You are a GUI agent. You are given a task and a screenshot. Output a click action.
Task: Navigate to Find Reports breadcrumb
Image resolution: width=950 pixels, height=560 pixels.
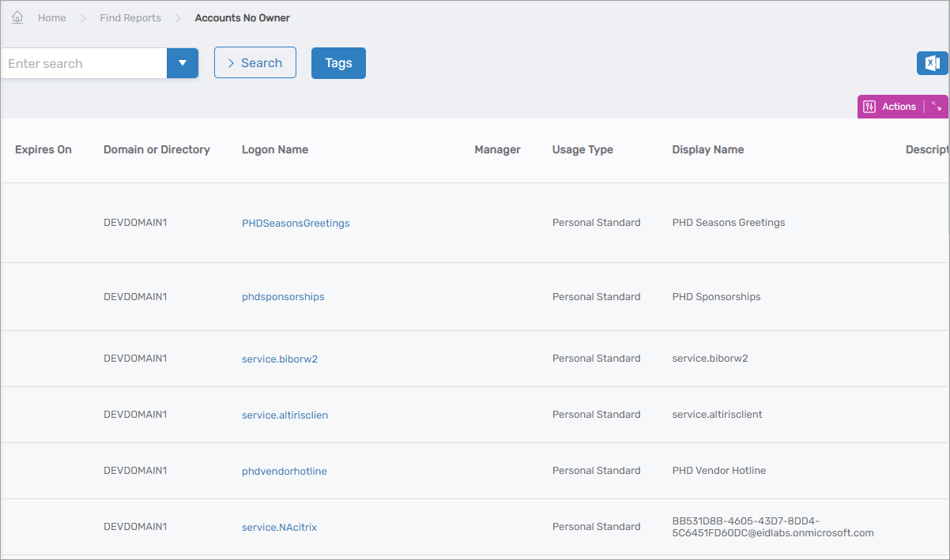click(130, 18)
